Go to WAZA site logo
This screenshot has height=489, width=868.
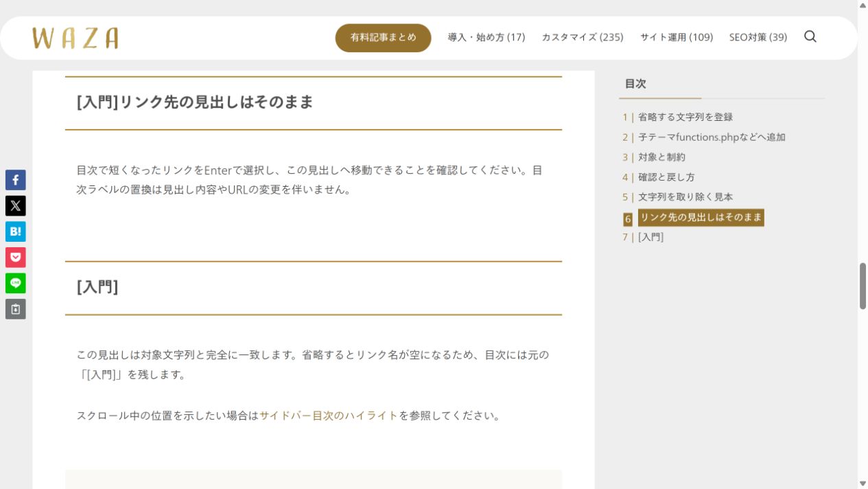point(75,38)
